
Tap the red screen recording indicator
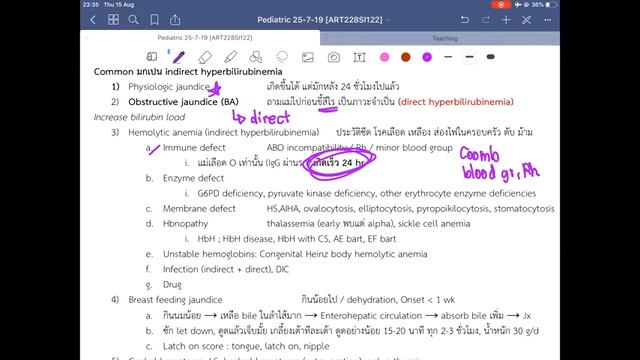[x=501, y=4]
